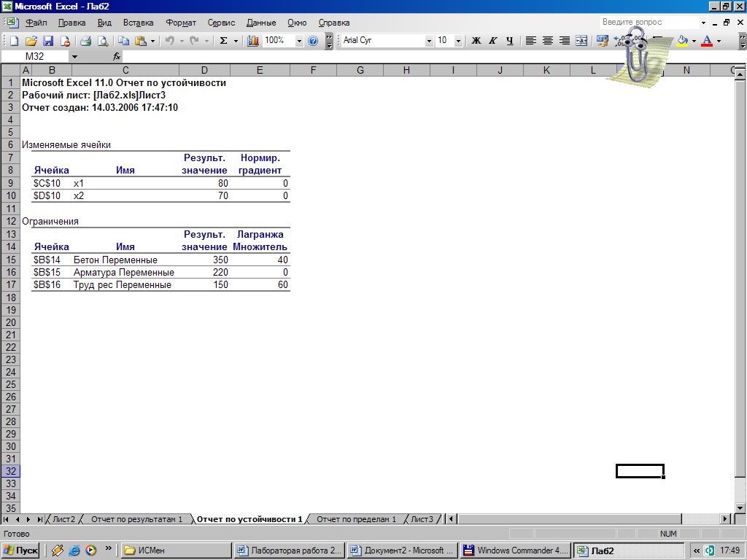Screen dimensions: 747x560
Task: Toggle Merge and Center
Action: click(581, 41)
